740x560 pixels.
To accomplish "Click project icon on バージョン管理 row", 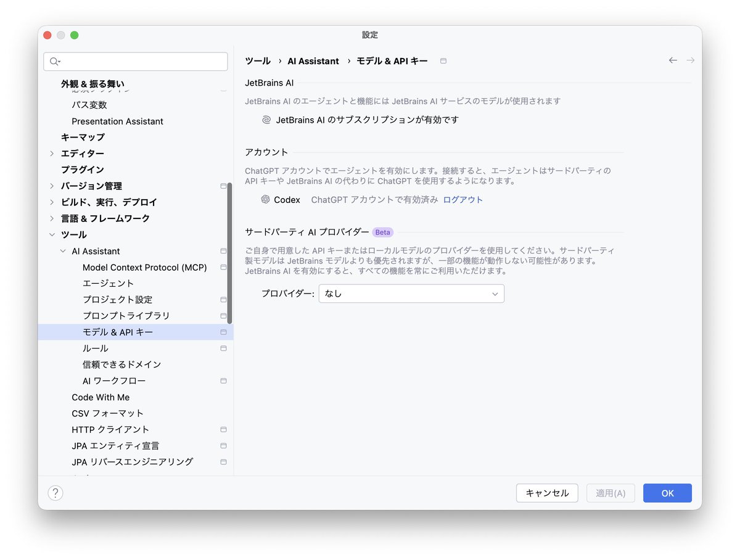I will (x=223, y=186).
